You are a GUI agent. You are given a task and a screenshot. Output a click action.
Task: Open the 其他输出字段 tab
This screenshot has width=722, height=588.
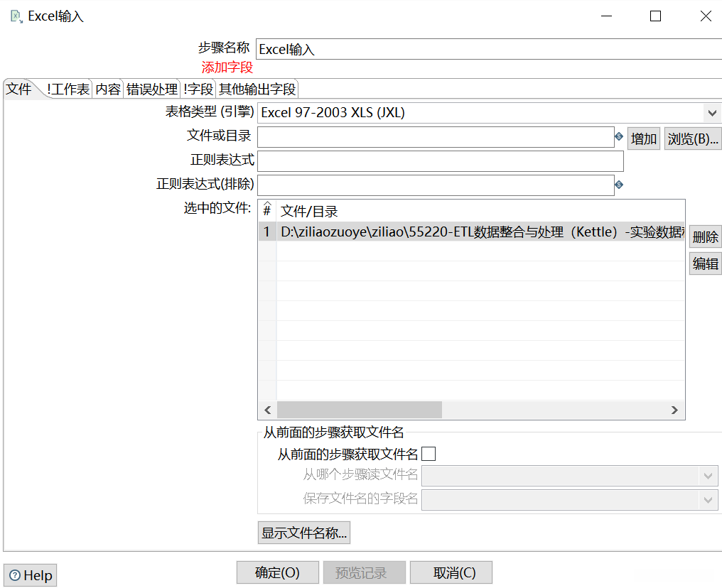point(257,89)
